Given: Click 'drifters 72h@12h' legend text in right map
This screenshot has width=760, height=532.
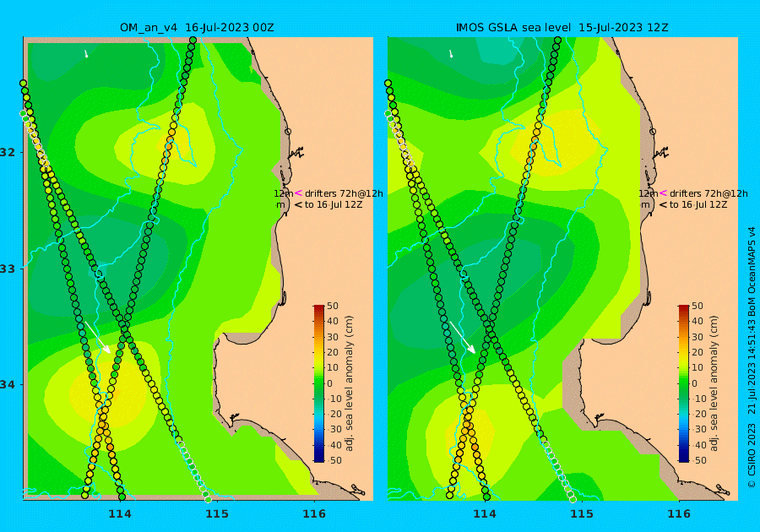Looking at the screenshot, I should pos(708,193).
